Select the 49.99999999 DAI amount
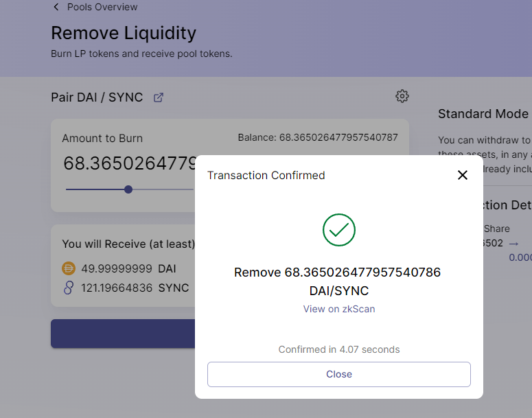This screenshot has height=418, width=532. pyautogui.click(x=117, y=269)
